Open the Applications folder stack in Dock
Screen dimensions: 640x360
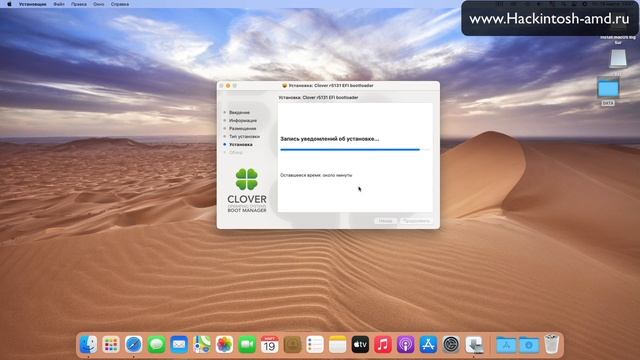point(506,344)
